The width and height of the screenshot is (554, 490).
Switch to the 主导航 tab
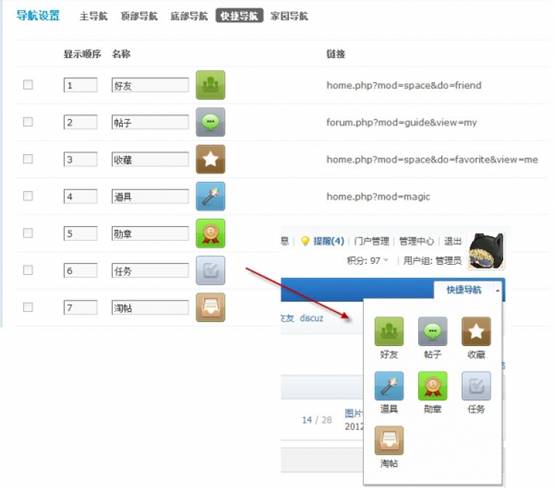point(94,16)
